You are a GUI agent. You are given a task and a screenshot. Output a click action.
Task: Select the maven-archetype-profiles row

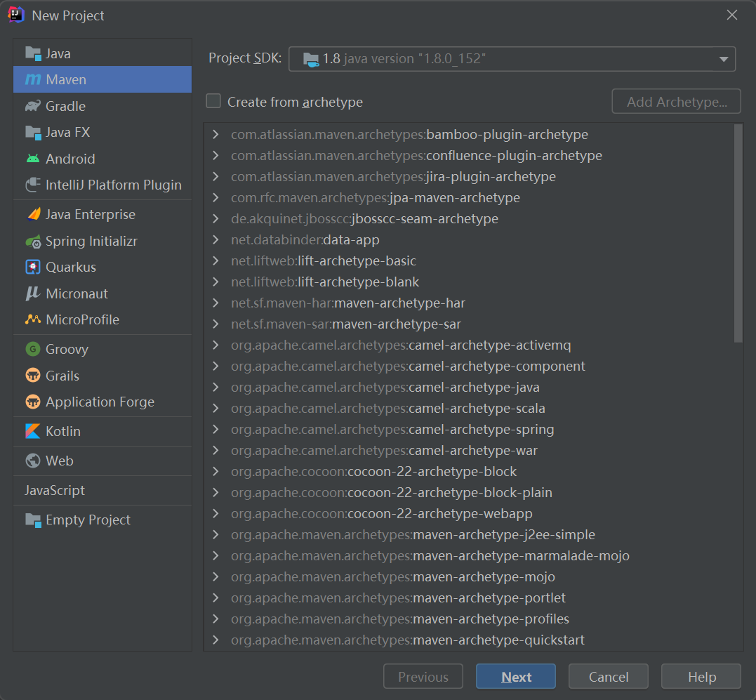click(x=467, y=619)
